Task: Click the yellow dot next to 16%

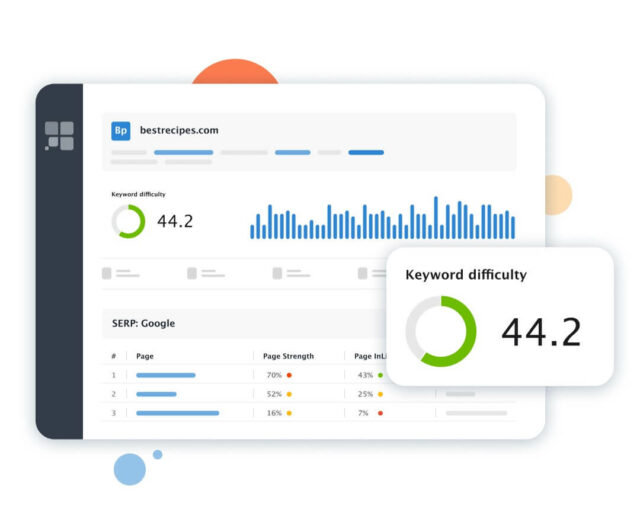Action: coord(289,413)
